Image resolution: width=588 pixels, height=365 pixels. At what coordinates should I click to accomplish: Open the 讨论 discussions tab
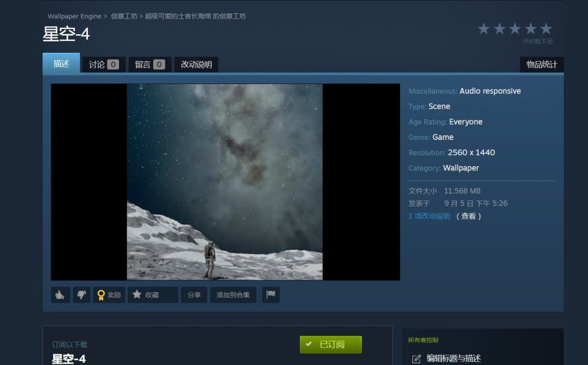tap(104, 64)
